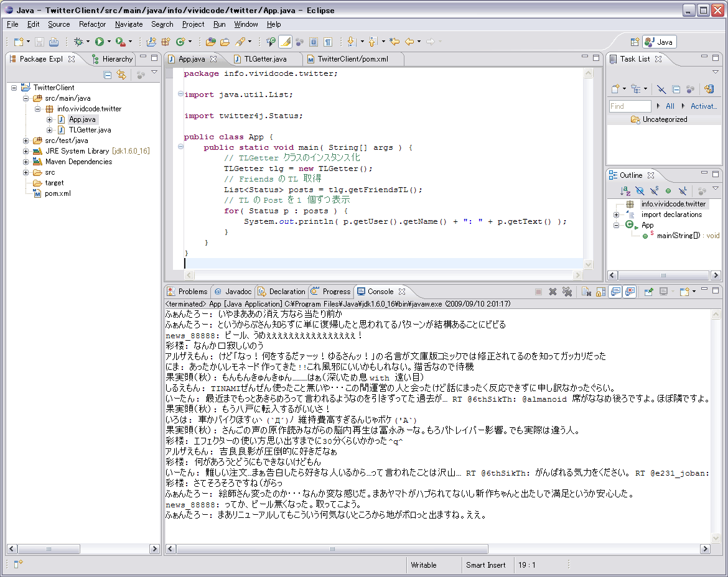Toggle Mark Occurrences highlighter in toolbar
The height and width of the screenshot is (577, 728).
pos(285,42)
